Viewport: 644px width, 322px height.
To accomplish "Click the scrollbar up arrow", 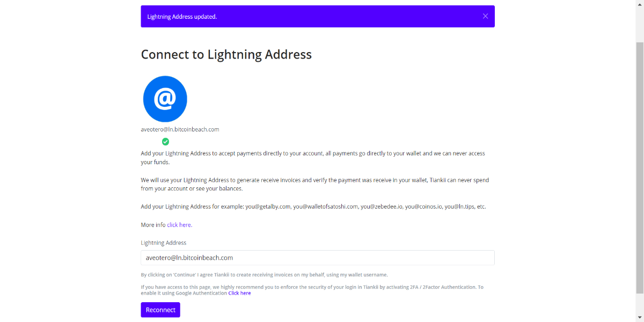I will point(640,4).
